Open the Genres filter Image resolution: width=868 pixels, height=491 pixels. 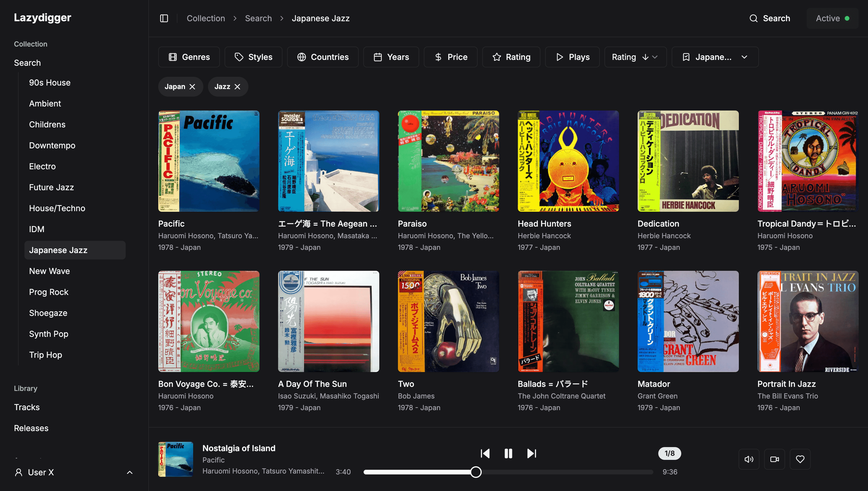tap(189, 57)
